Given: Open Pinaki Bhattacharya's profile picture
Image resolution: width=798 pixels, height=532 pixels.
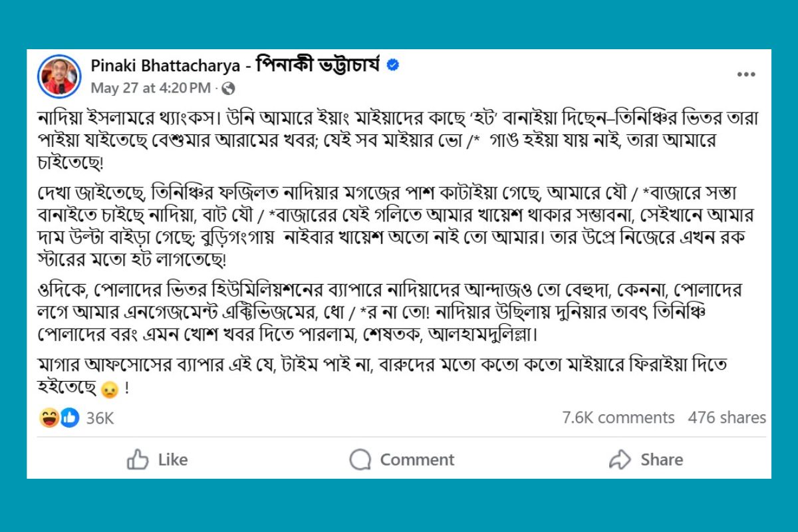Looking at the screenshot, I should tap(59, 76).
